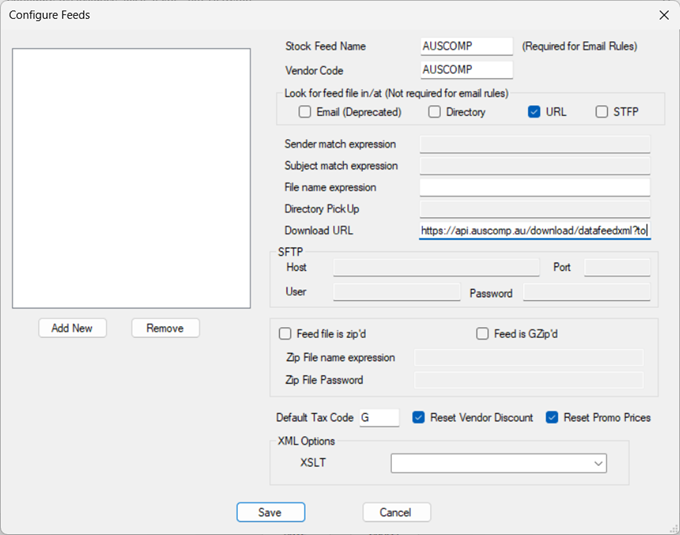
Task: Click the Download URL text box
Action: [534, 230]
